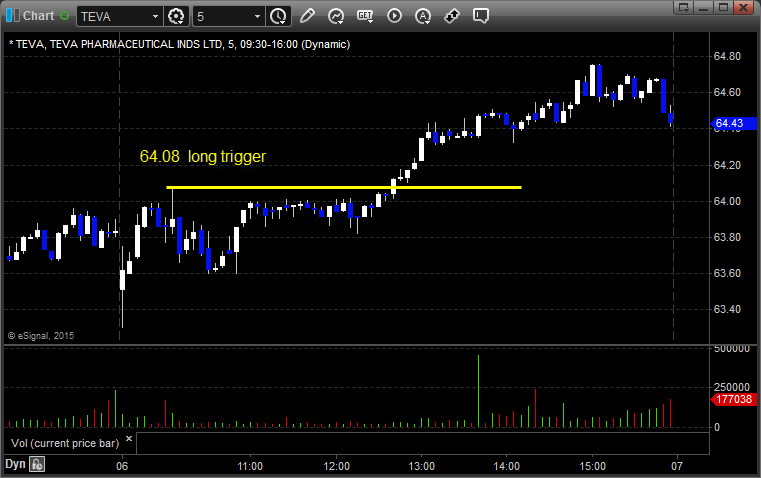
Task: Open the interval 5 dropdown arrow
Action: pos(258,16)
